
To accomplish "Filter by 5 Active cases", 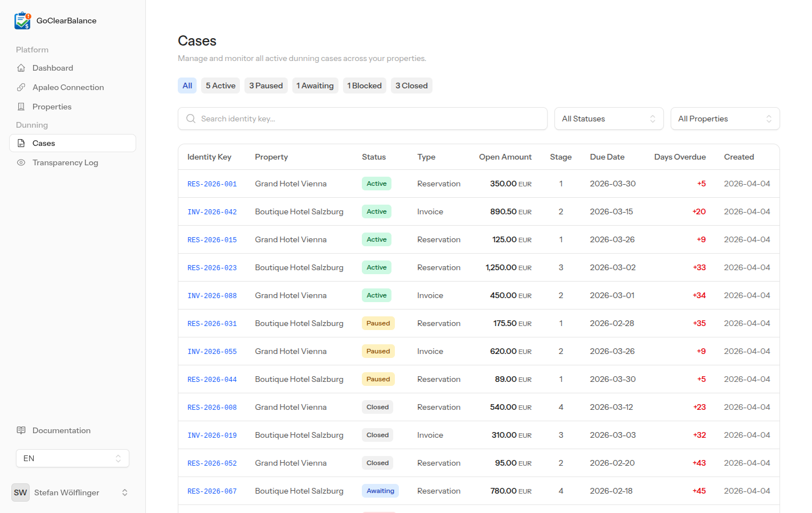I will tap(221, 85).
